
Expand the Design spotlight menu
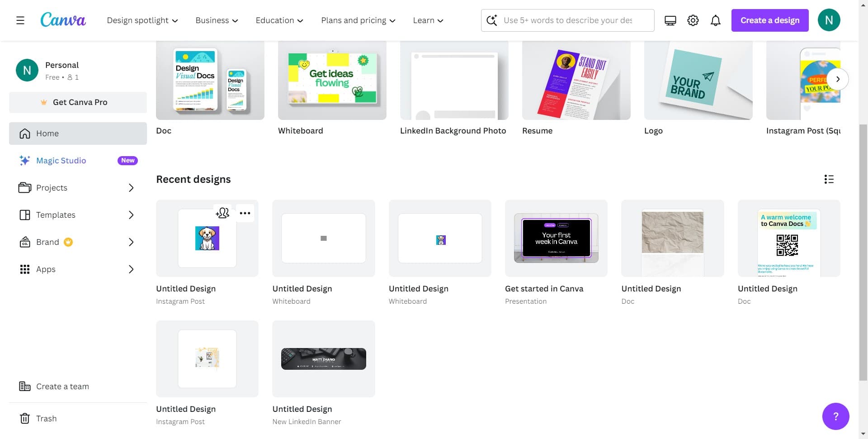[142, 20]
